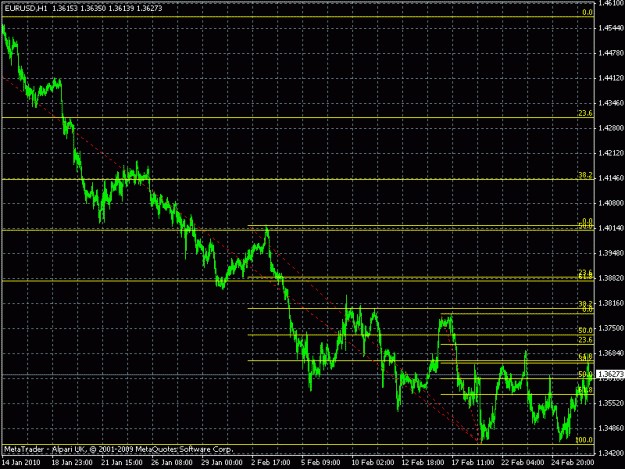Viewport: 625px width, 469px height.
Task: Click the EURUSD,H1 chart title text
Action: (25, 8)
